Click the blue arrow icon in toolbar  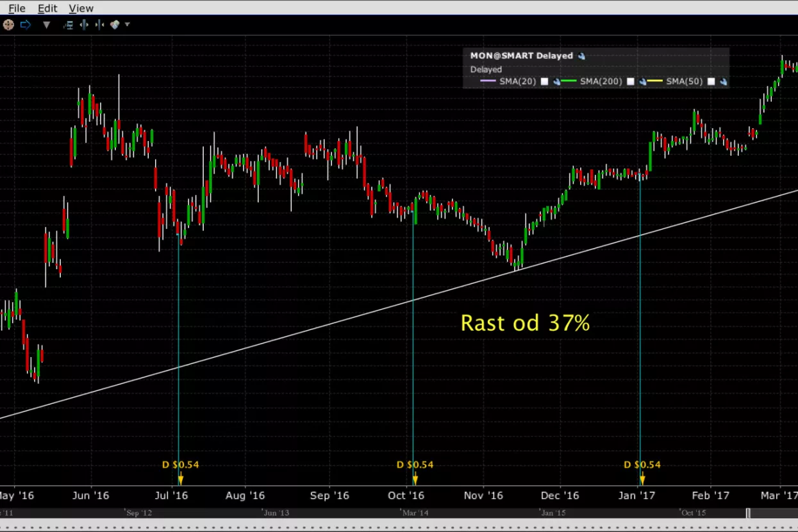26,25
